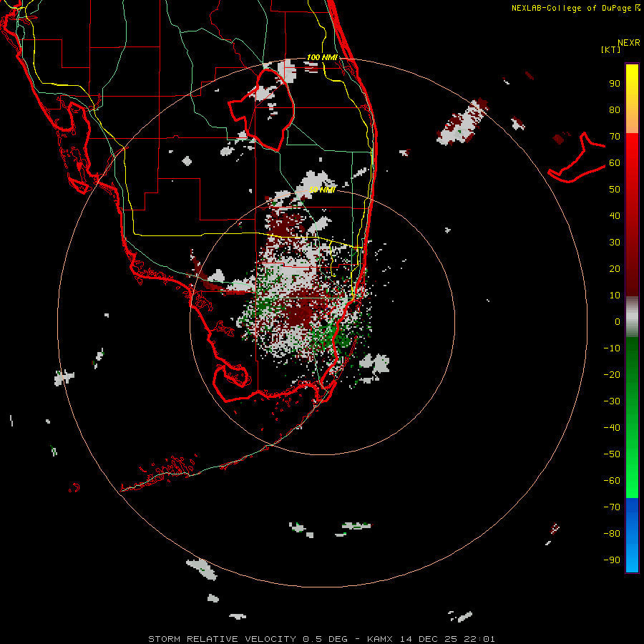Click the -40 scale value
This screenshot has height=644, width=644.
click(612, 428)
